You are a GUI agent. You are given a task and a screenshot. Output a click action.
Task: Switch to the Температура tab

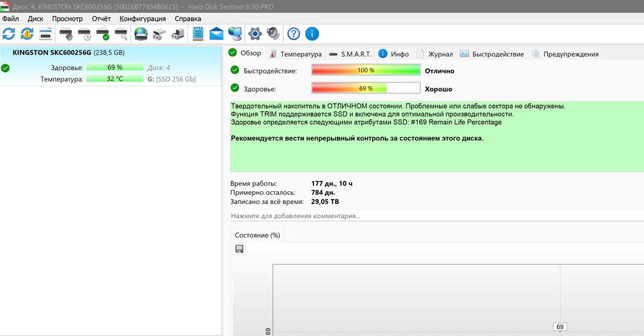(296, 54)
